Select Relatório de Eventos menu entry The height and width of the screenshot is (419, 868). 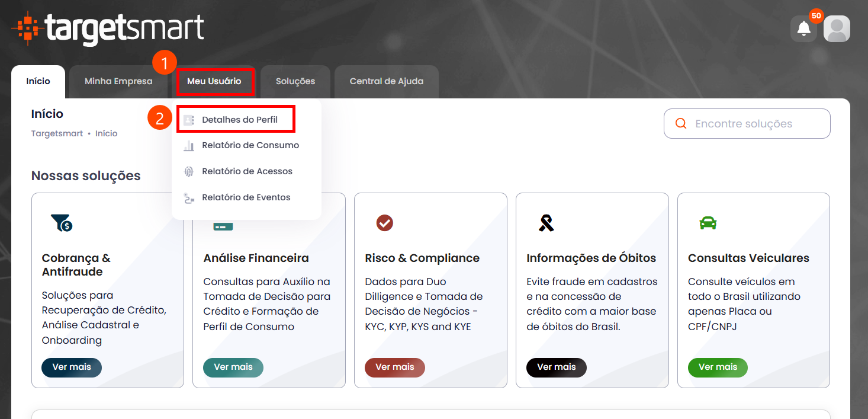click(x=246, y=197)
